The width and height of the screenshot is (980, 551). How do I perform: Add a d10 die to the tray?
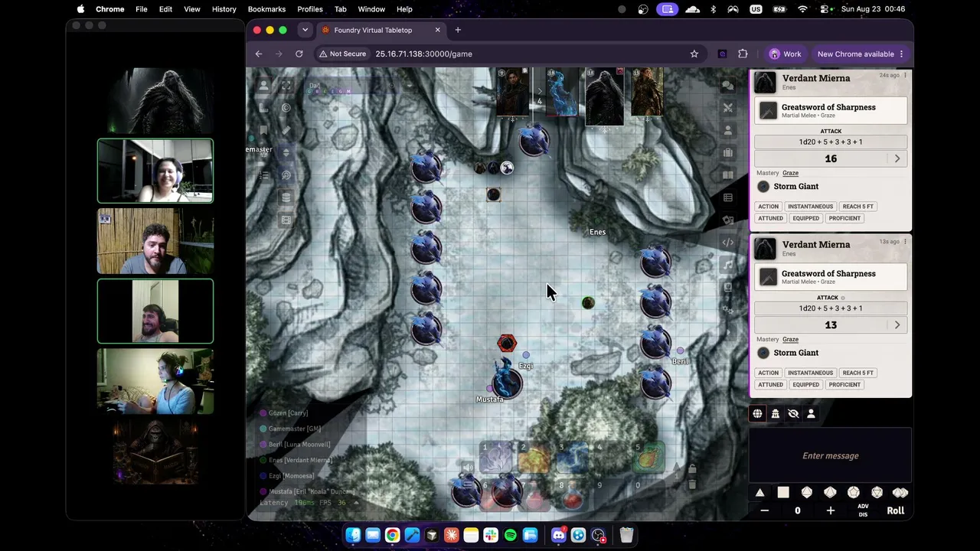click(830, 493)
